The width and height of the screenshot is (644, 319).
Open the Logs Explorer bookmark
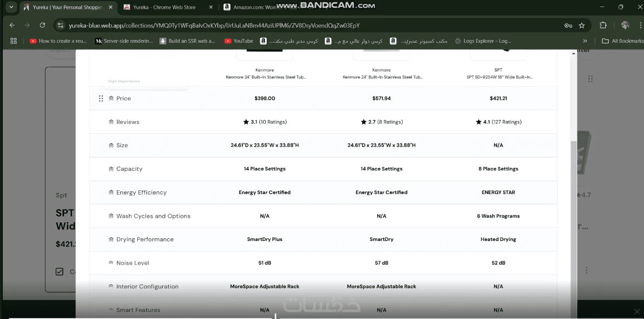point(483,41)
